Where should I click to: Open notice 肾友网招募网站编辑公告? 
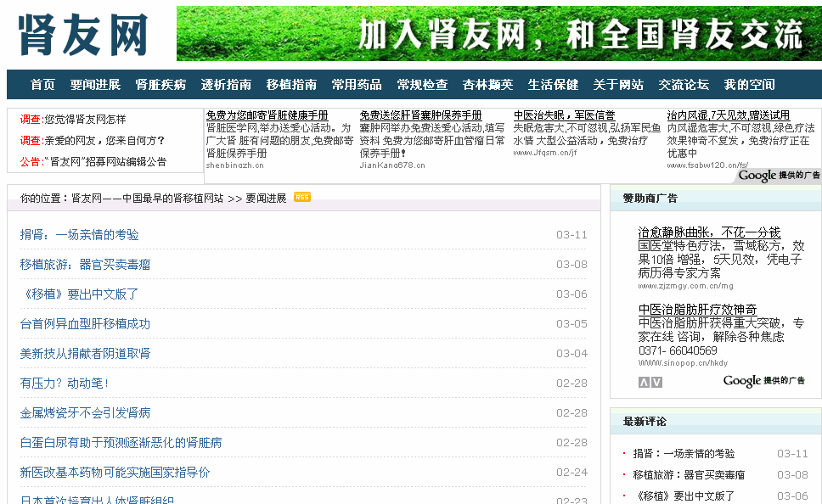point(105,162)
